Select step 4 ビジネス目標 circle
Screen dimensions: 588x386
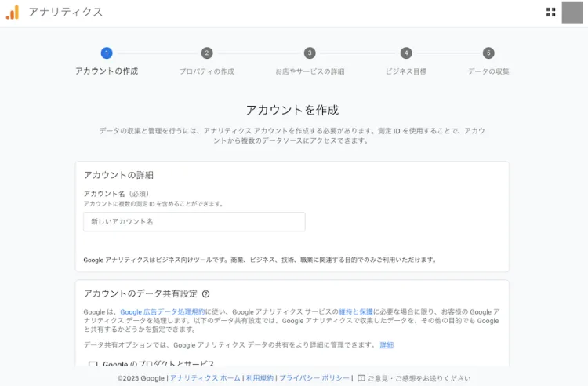coord(406,53)
